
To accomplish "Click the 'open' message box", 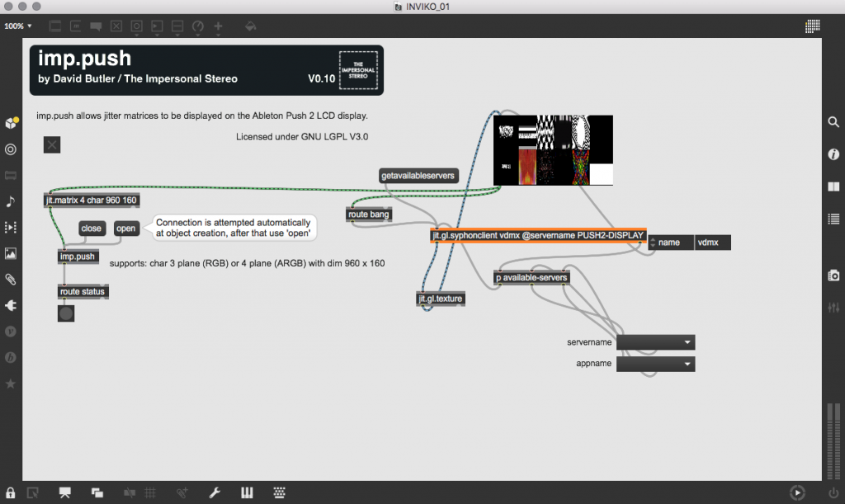I will pyautogui.click(x=126, y=228).
